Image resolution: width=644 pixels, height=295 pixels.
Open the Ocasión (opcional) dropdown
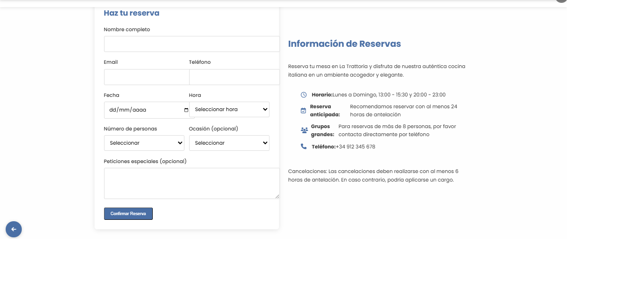click(229, 143)
